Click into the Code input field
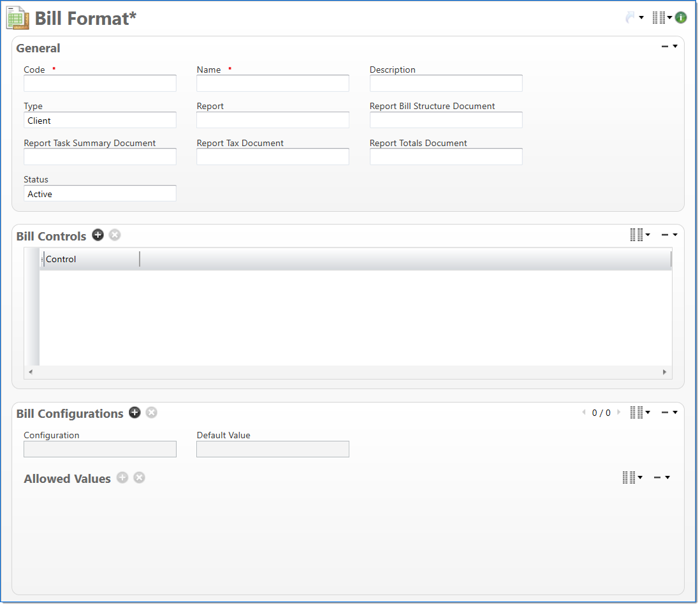 click(100, 84)
